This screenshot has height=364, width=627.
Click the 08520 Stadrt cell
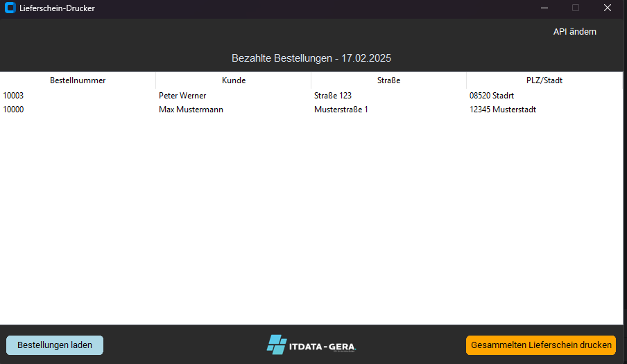(x=492, y=96)
